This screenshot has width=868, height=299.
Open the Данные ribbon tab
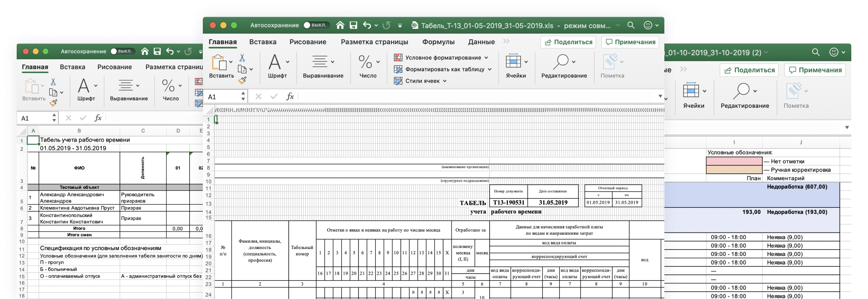pyautogui.click(x=481, y=42)
